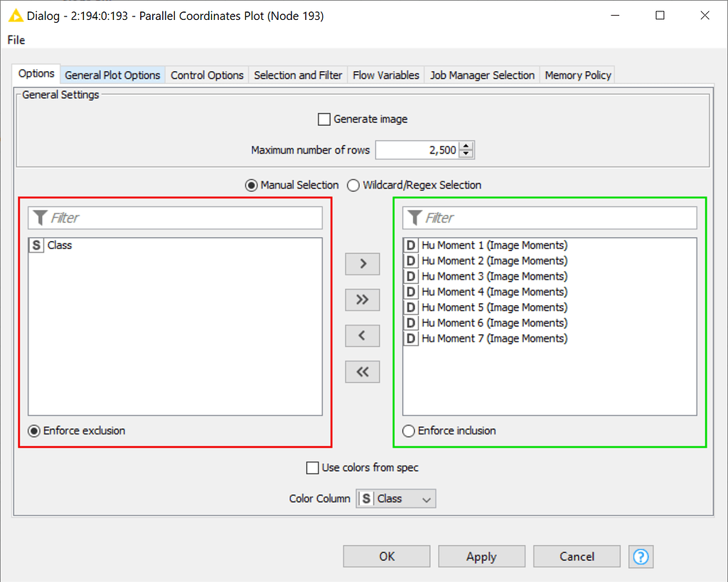Click the single right-arrow transfer button
The width and height of the screenshot is (728, 582).
click(363, 264)
